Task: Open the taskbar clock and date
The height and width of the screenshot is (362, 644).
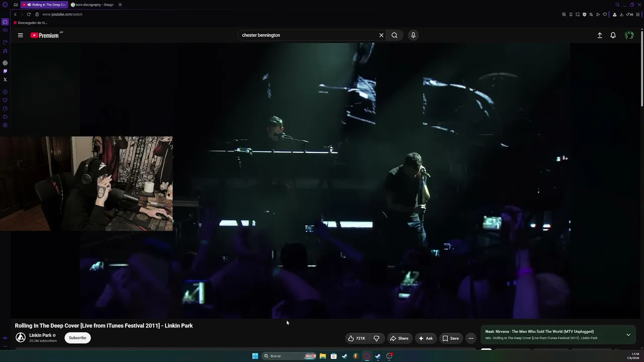Action: [635, 356]
